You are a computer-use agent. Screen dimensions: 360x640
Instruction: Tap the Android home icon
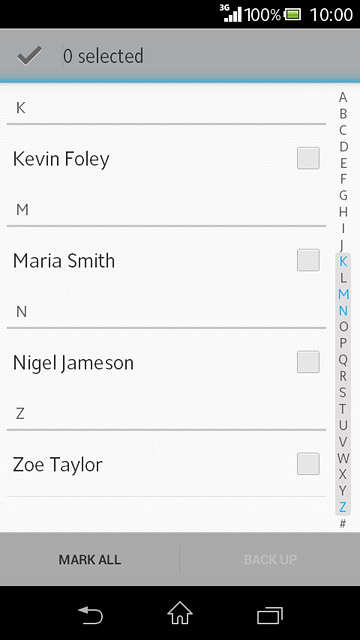click(180, 613)
